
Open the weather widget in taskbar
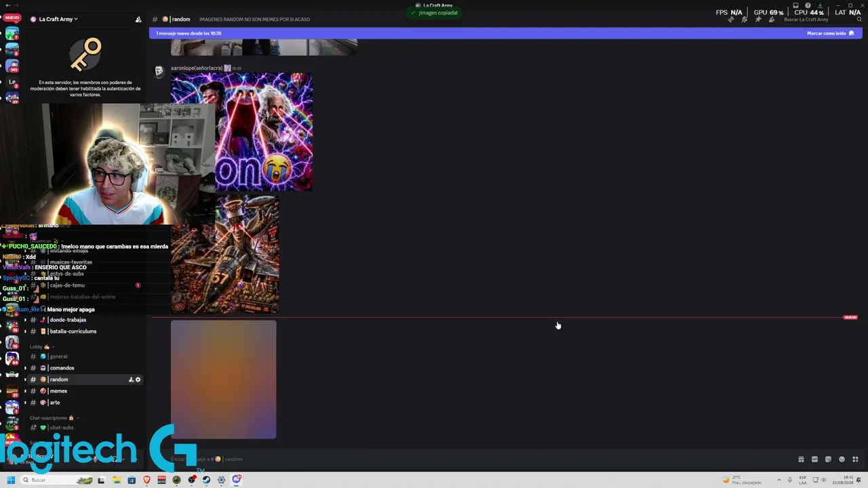click(x=742, y=480)
